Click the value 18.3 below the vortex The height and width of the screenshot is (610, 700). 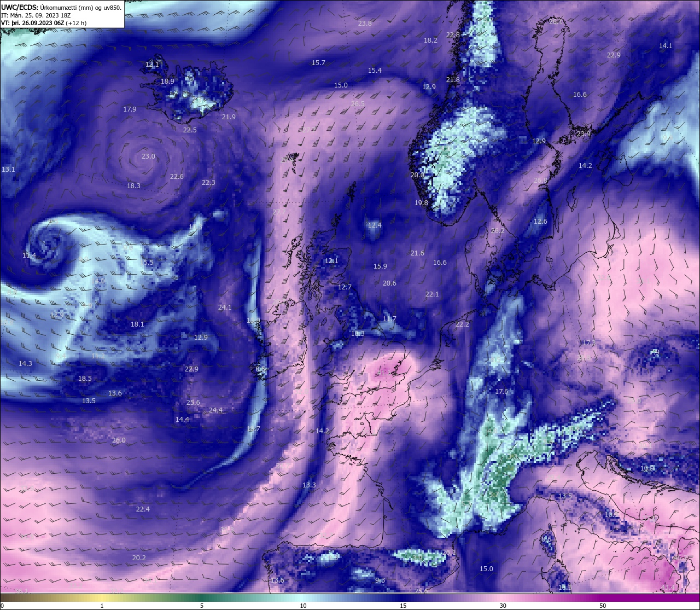[133, 185]
